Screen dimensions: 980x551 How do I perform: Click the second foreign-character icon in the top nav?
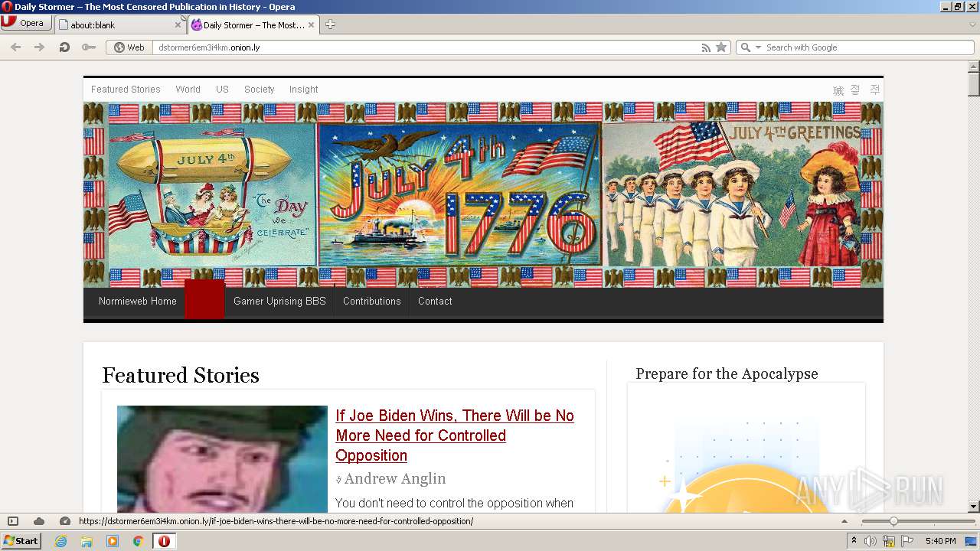855,90
